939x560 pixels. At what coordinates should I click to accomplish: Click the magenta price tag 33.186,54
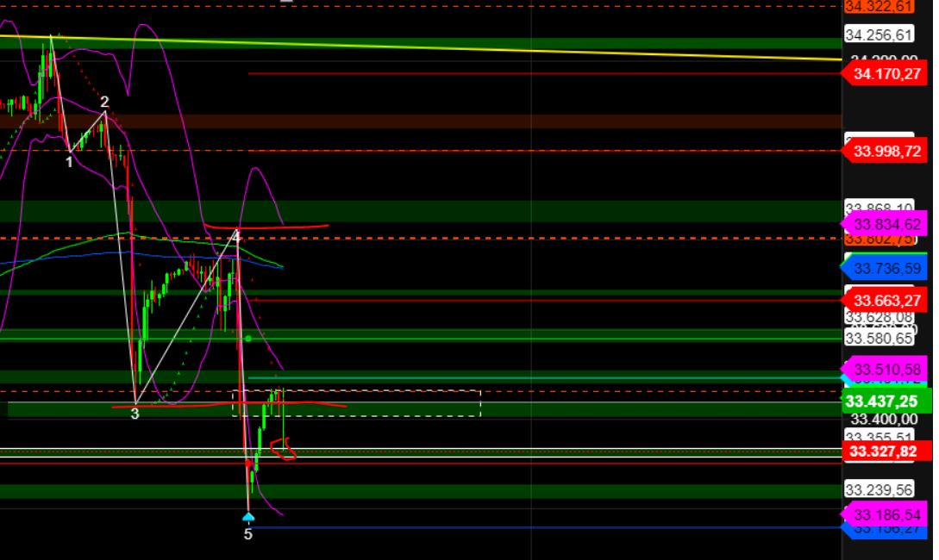click(x=886, y=514)
